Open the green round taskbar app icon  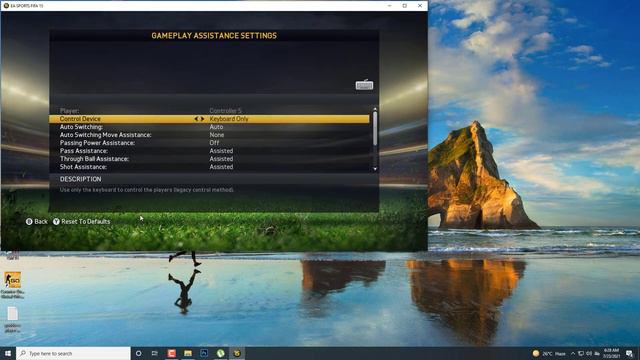tap(220, 353)
